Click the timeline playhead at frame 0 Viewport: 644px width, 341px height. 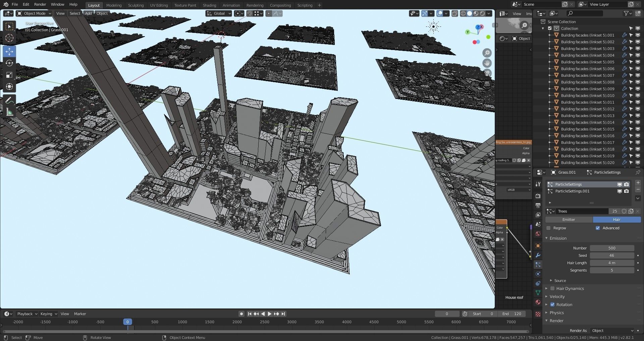click(x=127, y=322)
